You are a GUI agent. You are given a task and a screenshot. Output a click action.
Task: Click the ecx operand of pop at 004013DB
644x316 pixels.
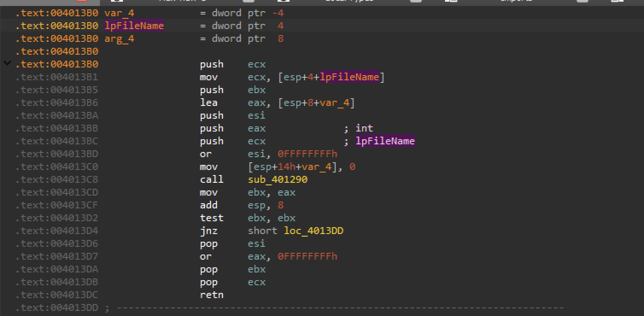tap(257, 282)
